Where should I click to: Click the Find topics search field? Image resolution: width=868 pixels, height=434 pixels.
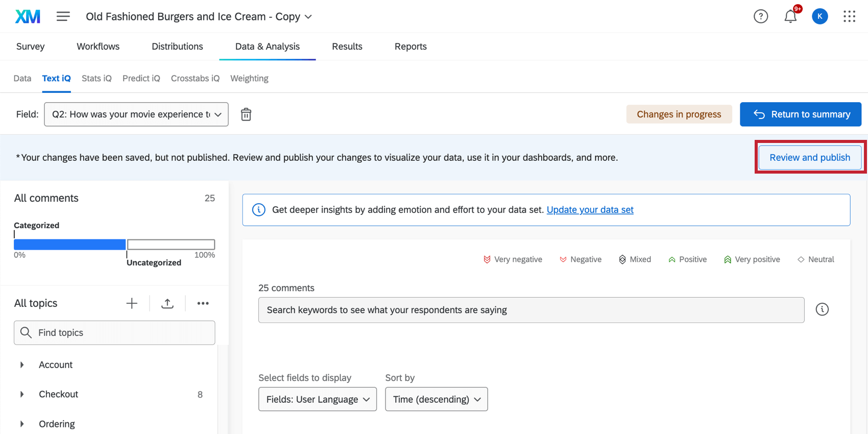[114, 333]
